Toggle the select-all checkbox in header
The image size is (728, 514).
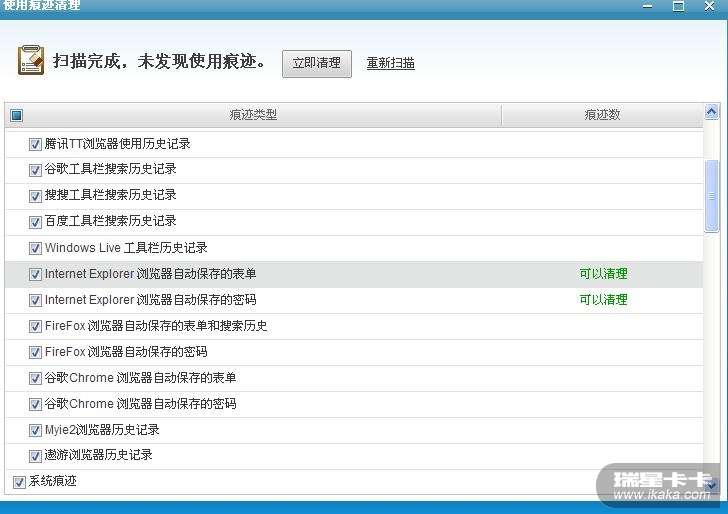point(16,115)
